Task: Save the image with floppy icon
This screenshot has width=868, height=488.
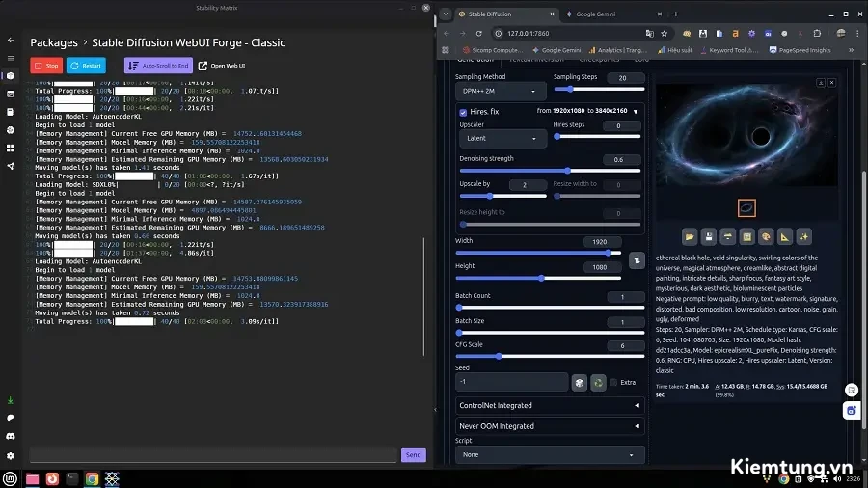Action: click(x=709, y=237)
